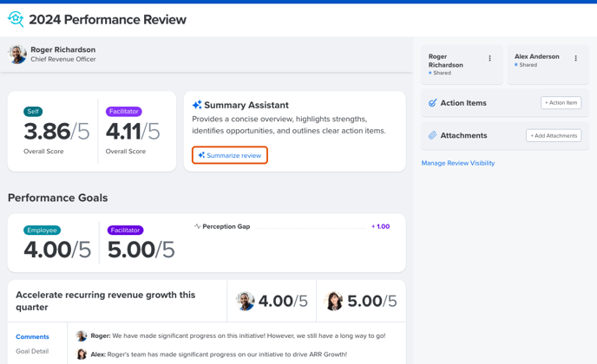This screenshot has width=597, height=364.
Task: Click the +1.00 perception gap value
Action: pos(380,226)
